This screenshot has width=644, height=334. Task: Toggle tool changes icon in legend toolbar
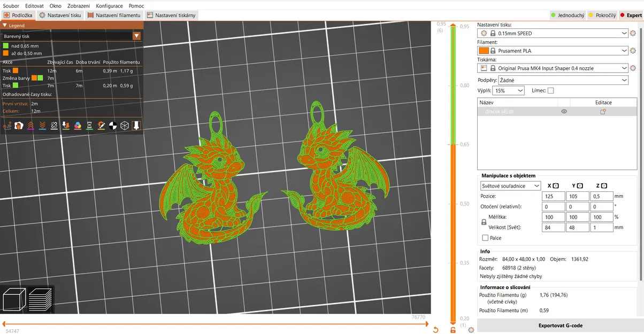tap(66, 126)
